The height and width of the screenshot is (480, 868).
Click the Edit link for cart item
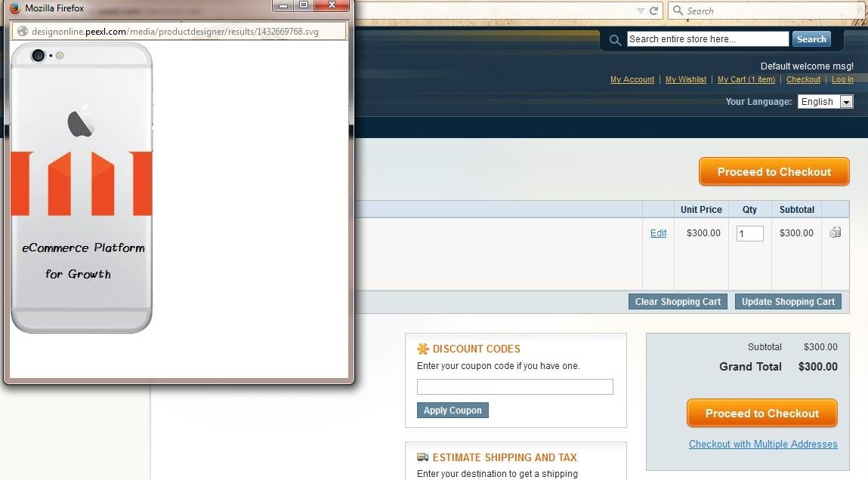(x=658, y=233)
